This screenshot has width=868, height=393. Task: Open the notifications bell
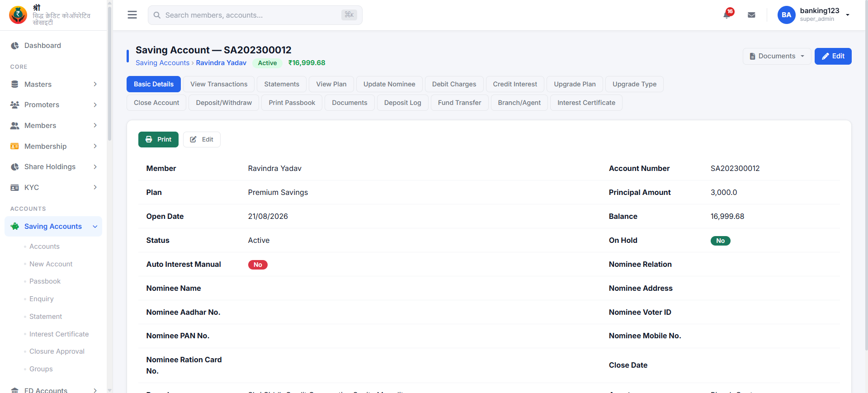coord(727,14)
